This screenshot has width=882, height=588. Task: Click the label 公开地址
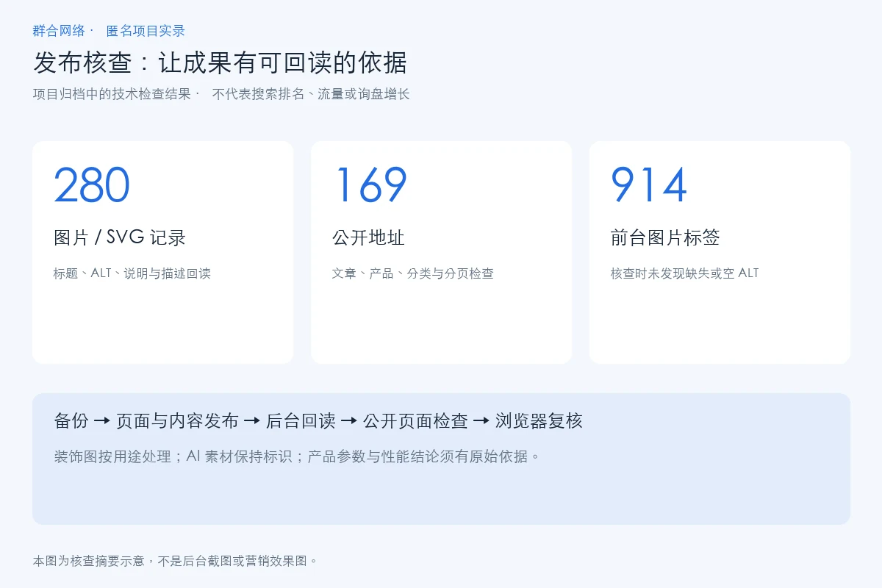coord(368,237)
